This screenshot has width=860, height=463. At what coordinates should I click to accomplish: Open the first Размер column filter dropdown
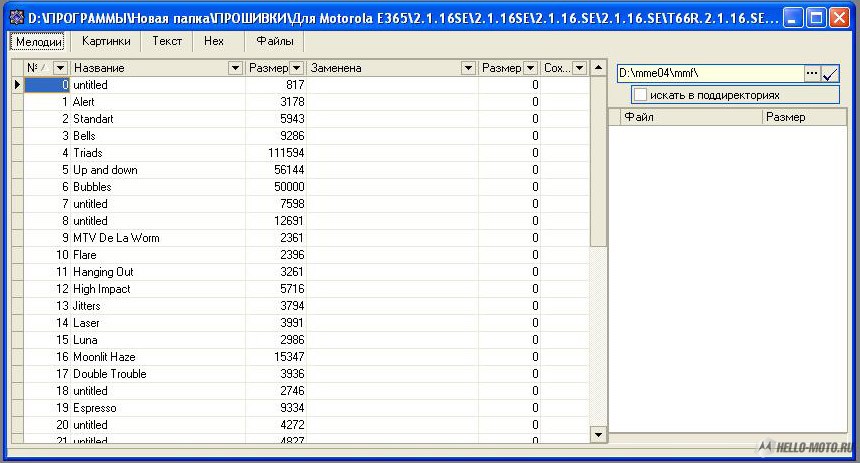[x=296, y=68]
